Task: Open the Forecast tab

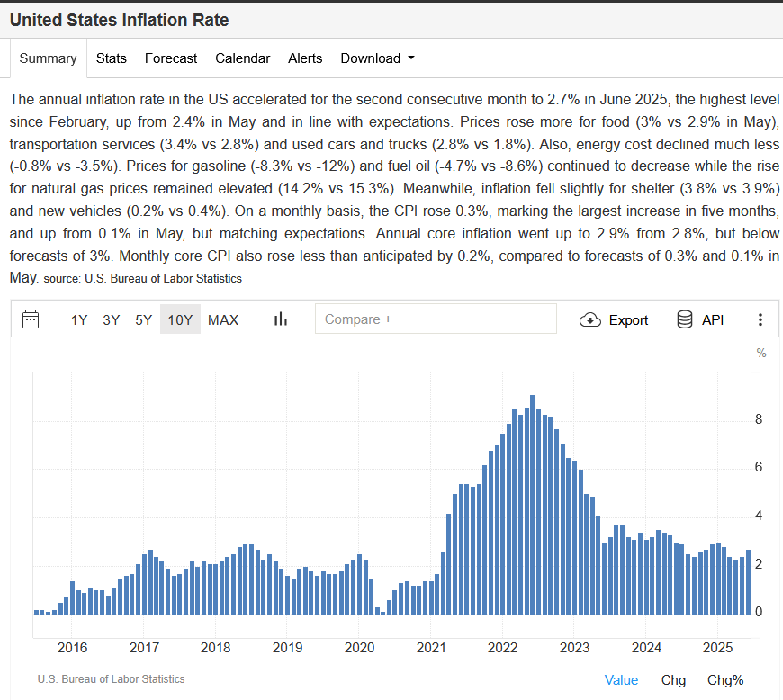Action: point(171,58)
